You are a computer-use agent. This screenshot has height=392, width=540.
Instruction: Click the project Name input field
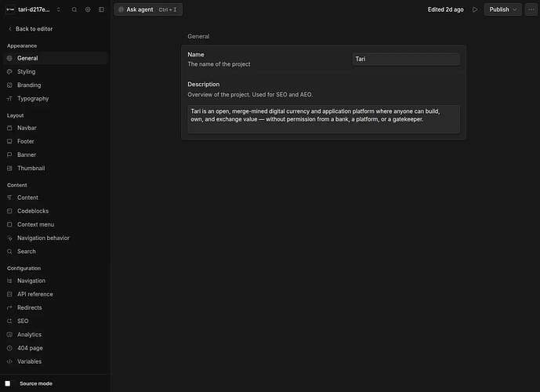(406, 59)
